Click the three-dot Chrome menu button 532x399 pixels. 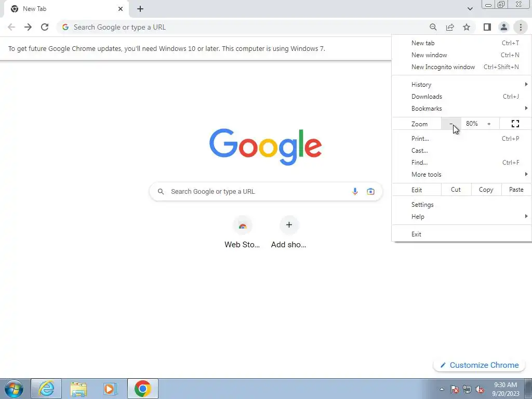[x=521, y=27]
